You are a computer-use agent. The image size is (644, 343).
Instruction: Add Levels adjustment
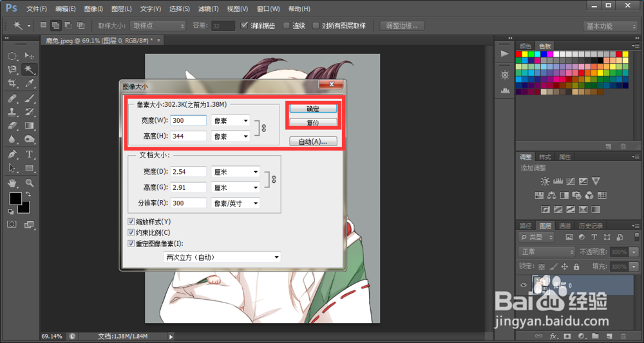click(x=558, y=181)
